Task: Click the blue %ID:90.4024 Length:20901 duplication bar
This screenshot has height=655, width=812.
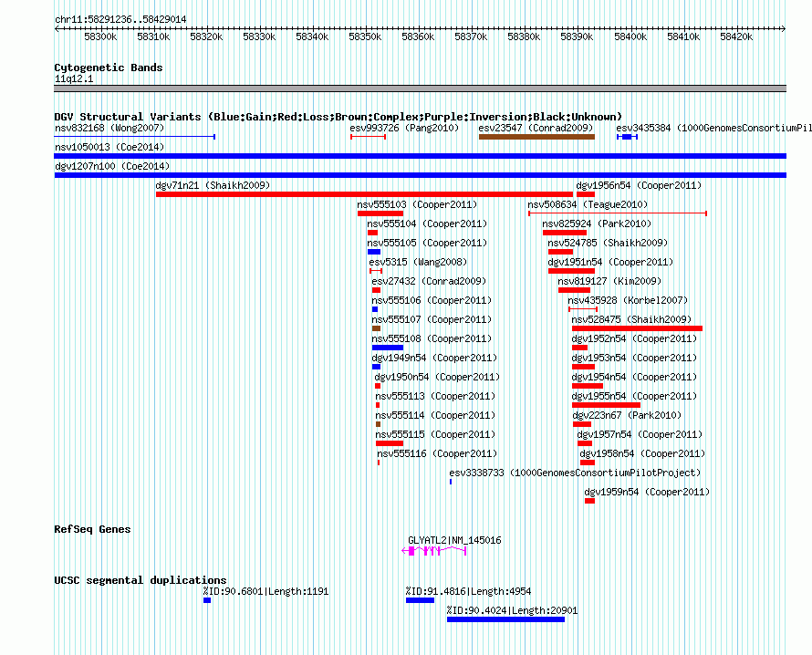Action: pos(505,619)
